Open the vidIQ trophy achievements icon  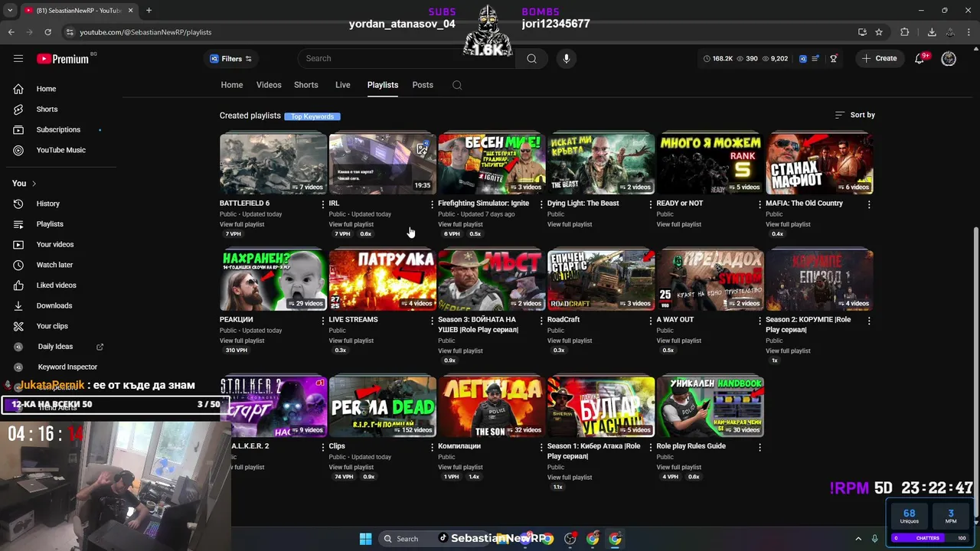click(x=834, y=59)
